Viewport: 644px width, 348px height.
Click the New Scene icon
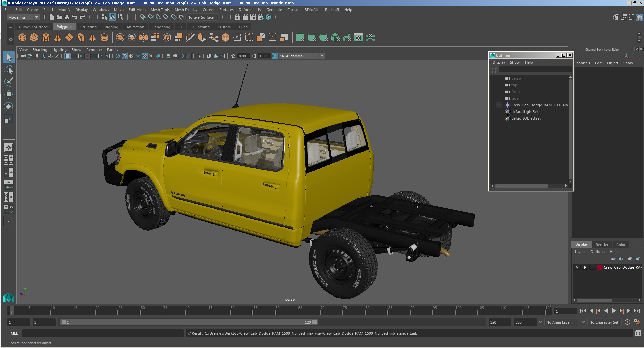[51, 17]
